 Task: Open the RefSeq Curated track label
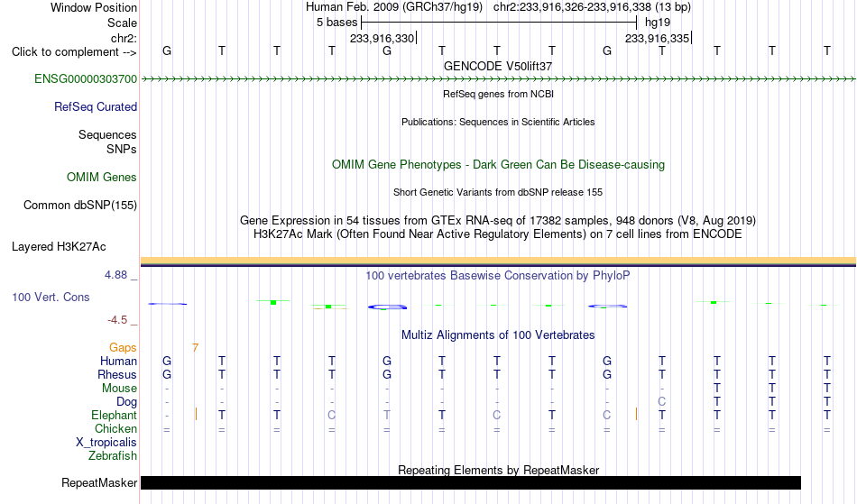pos(95,106)
